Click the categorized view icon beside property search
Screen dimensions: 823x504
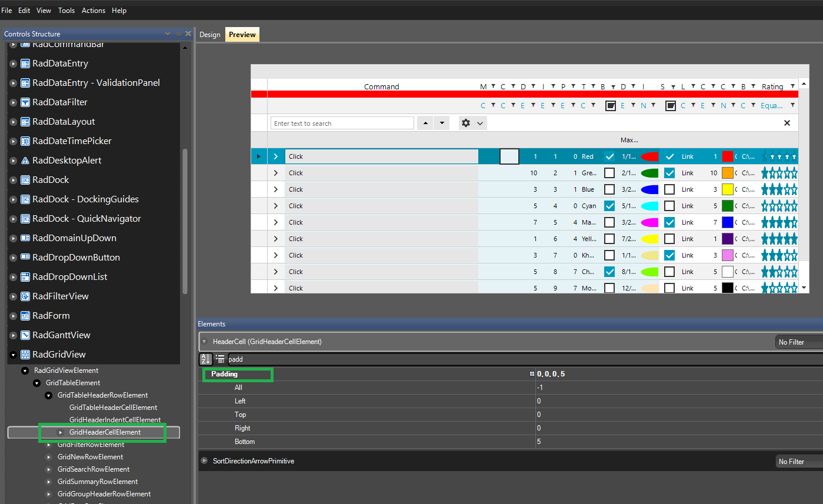click(x=220, y=359)
